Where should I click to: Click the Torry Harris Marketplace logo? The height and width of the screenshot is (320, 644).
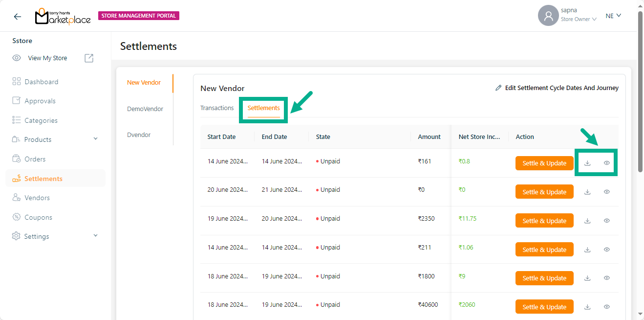pyautogui.click(x=63, y=16)
